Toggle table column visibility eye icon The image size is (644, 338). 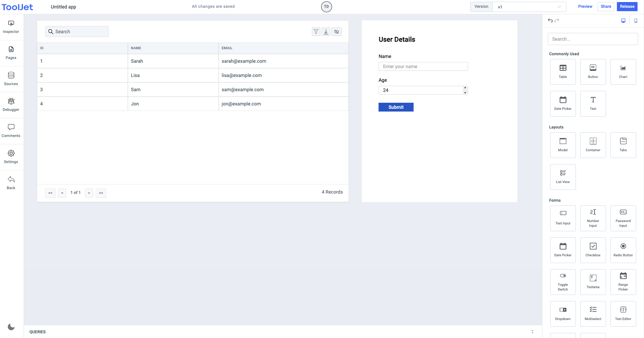pyautogui.click(x=336, y=32)
